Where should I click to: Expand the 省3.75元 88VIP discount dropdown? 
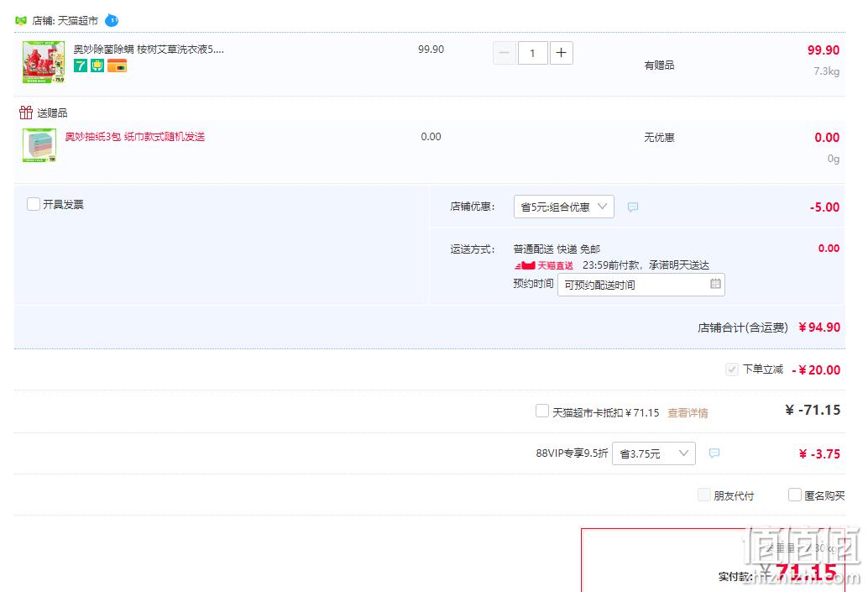[654, 453]
